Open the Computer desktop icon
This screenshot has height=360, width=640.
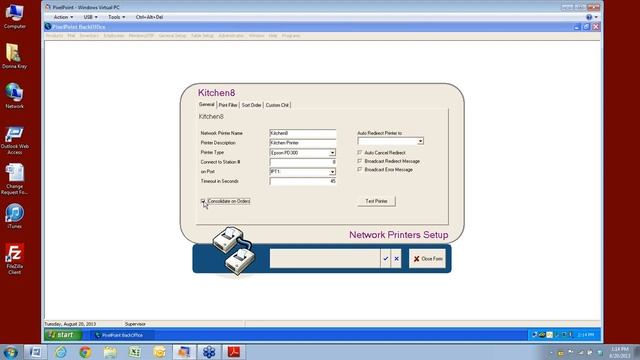point(14,16)
